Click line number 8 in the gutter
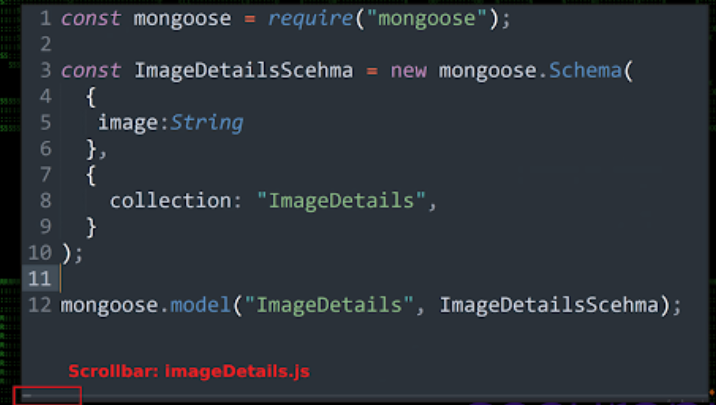This screenshot has height=405, width=716. [x=45, y=200]
